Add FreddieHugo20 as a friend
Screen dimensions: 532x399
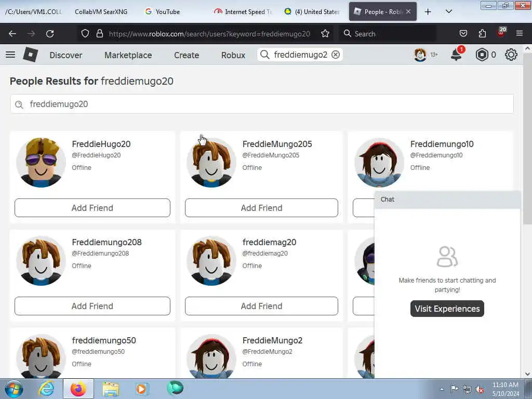tap(92, 208)
